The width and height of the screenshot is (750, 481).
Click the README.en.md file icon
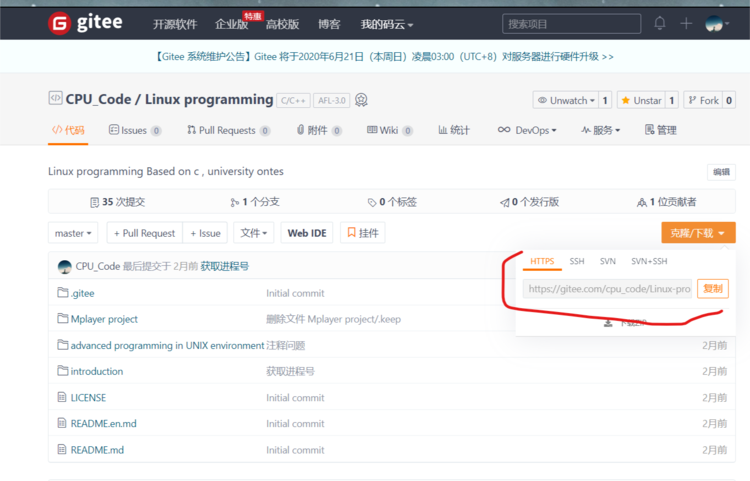62,423
